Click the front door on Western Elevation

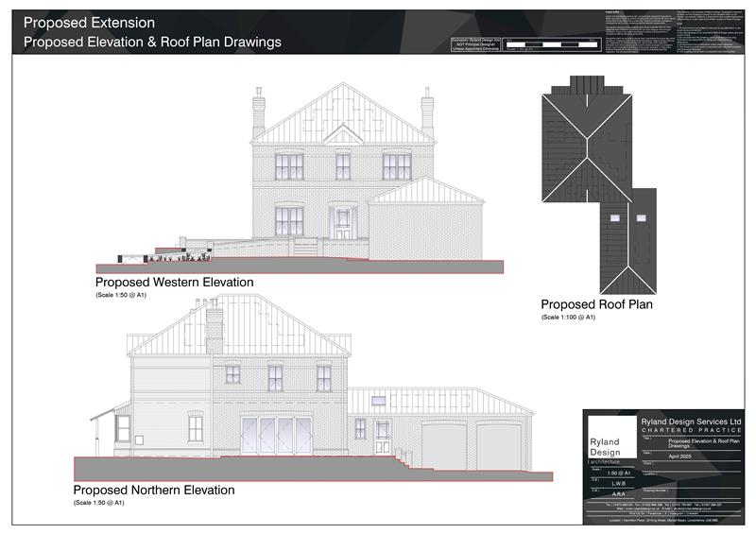tap(343, 223)
